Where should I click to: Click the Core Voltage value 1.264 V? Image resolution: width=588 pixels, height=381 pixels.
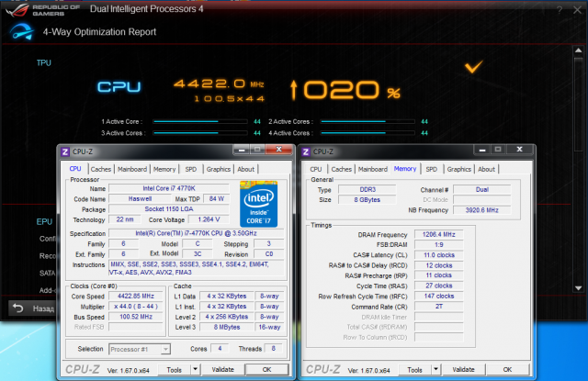[209, 219]
